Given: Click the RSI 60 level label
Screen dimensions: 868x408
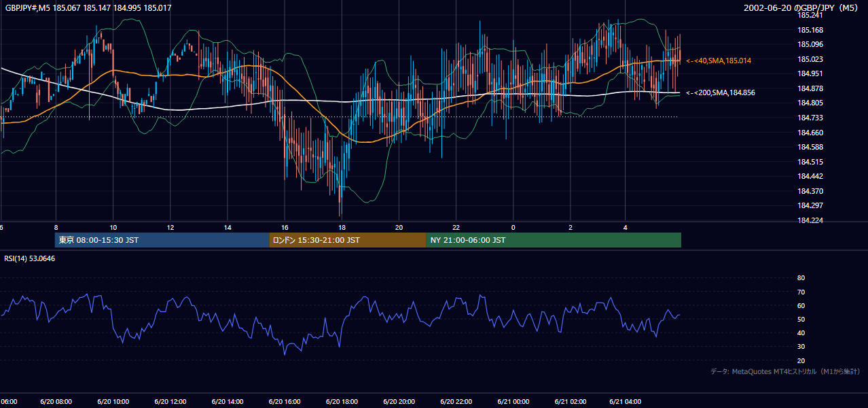Looking at the screenshot, I should point(801,305).
